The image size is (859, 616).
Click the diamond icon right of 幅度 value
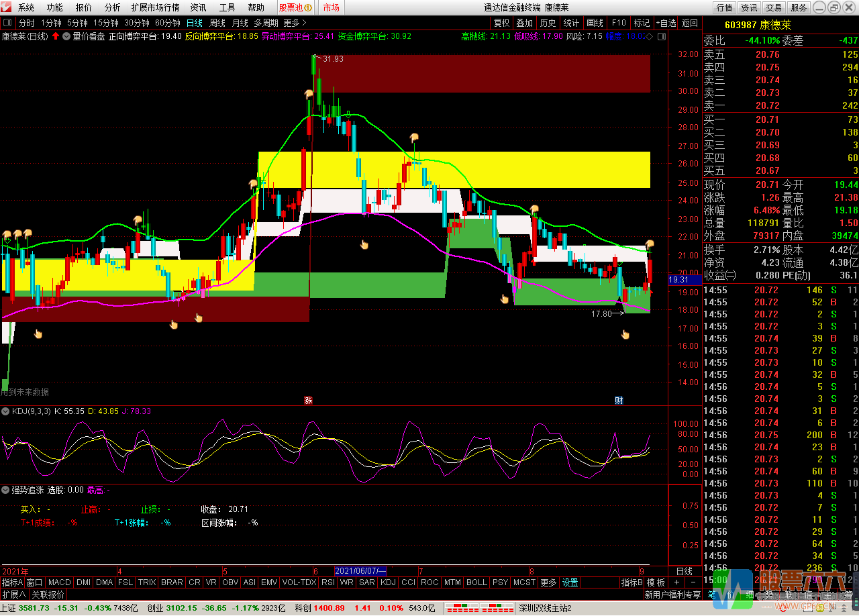point(650,36)
